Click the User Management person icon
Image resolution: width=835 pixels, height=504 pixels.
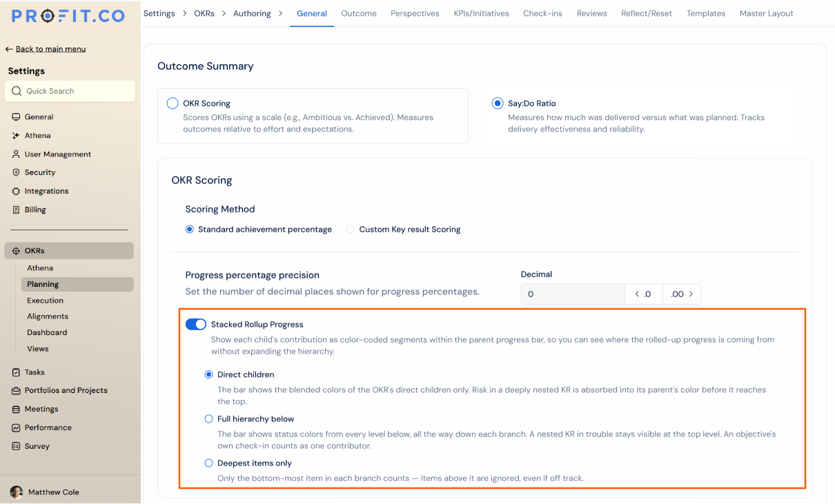[16, 154]
